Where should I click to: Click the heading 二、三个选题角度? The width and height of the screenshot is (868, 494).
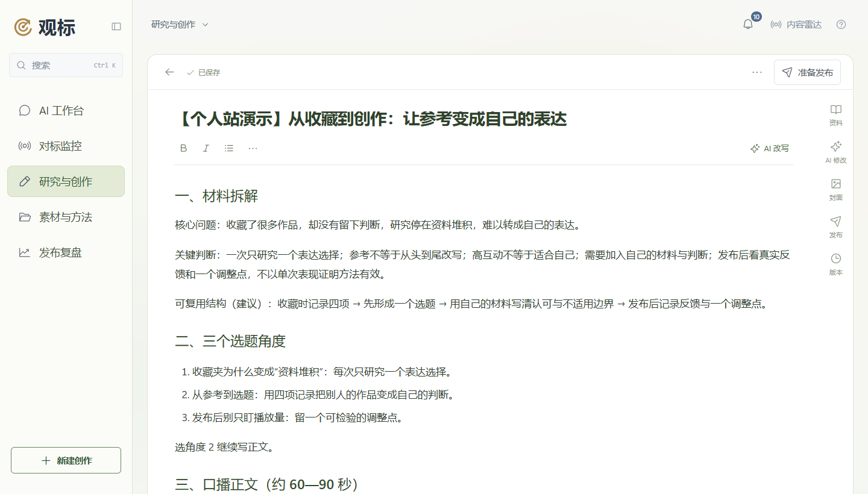[x=230, y=342]
